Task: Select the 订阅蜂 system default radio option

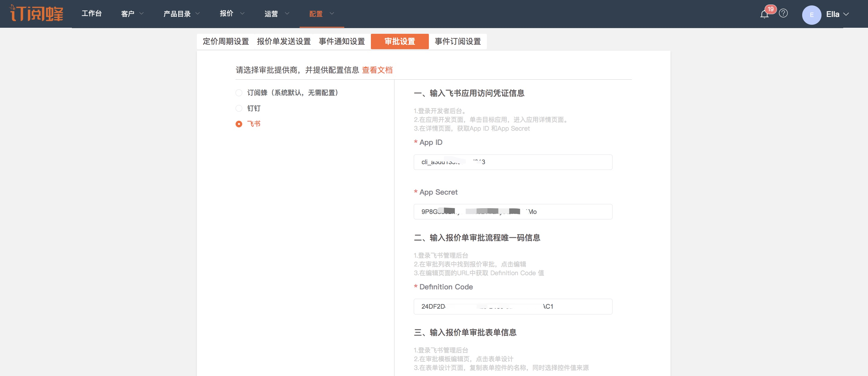Action: click(x=239, y=93)
